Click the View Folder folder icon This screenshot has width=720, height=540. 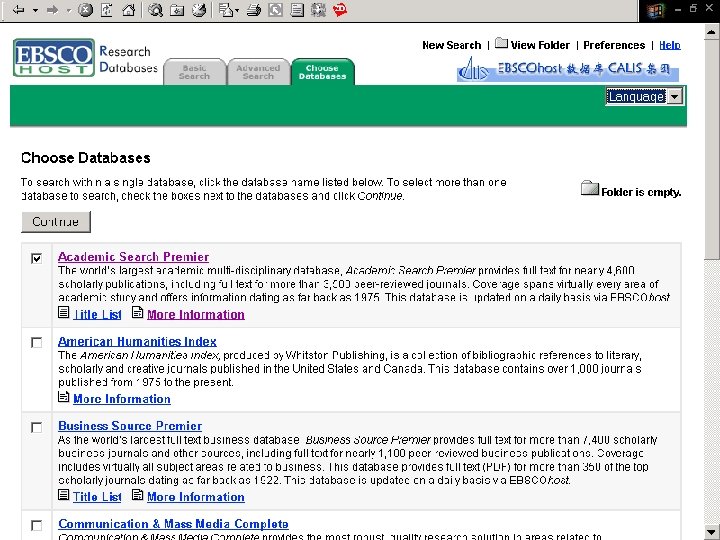[501, 44]
